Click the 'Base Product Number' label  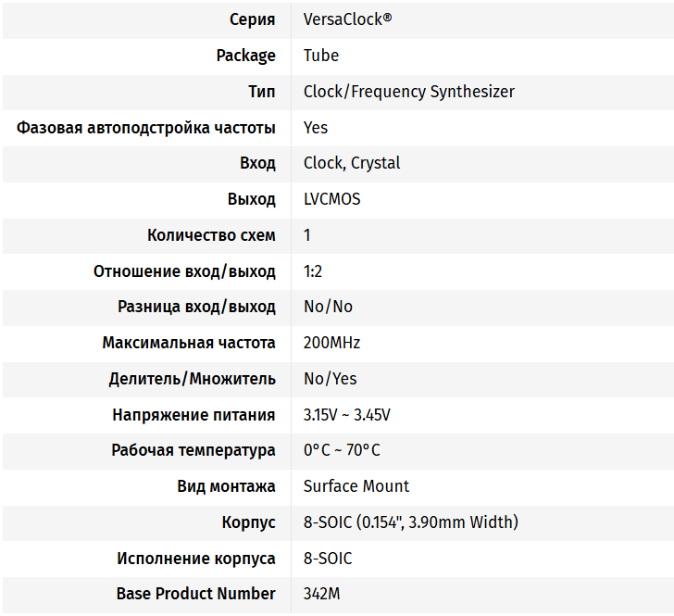(x=195, y=594)
